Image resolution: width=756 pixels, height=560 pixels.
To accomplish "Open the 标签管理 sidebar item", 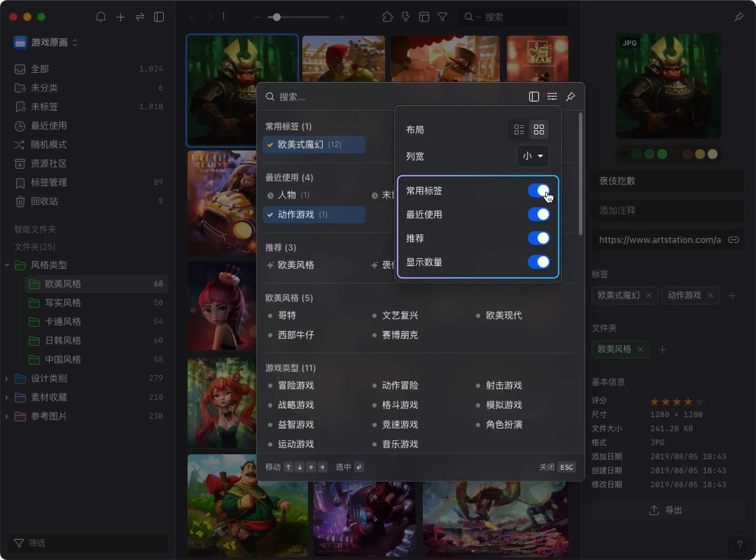I will [x=89, y=182].
